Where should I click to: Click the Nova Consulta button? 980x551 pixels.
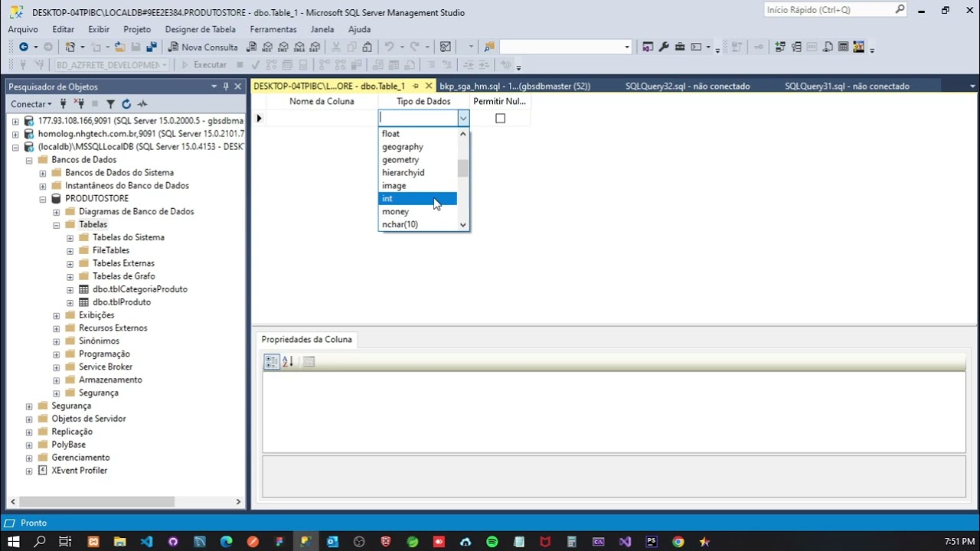click(x=203, y=47)
